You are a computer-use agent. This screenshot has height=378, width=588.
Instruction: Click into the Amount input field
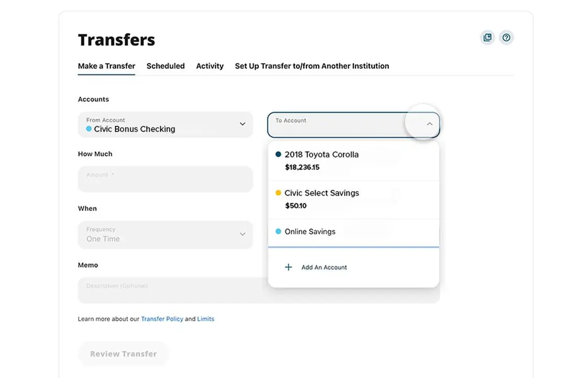click(165, 180)
